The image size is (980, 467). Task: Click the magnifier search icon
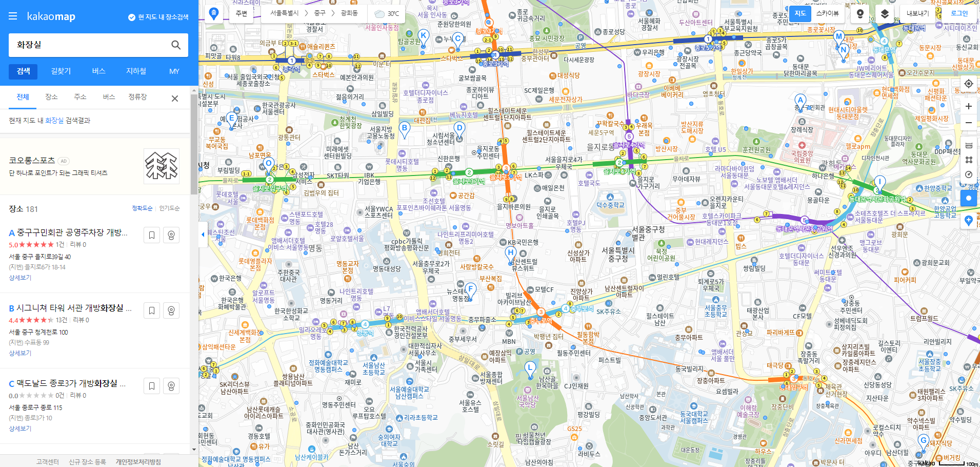(176, 45)
